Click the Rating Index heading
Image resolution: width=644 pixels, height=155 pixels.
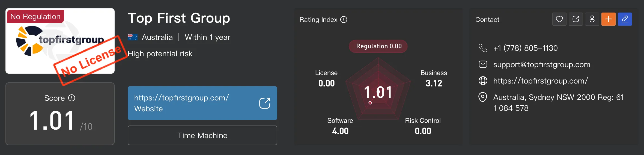[318, 20]
